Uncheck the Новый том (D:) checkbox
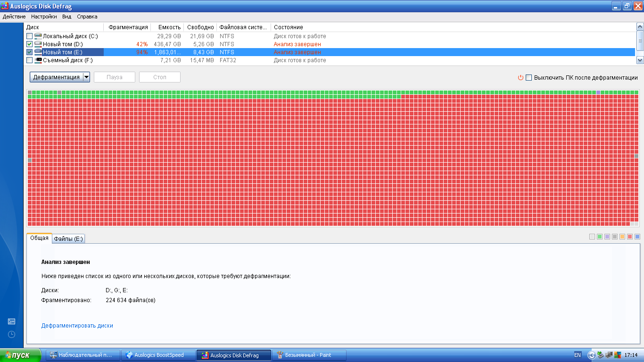 pyautogui.click(x=30, y=44)
